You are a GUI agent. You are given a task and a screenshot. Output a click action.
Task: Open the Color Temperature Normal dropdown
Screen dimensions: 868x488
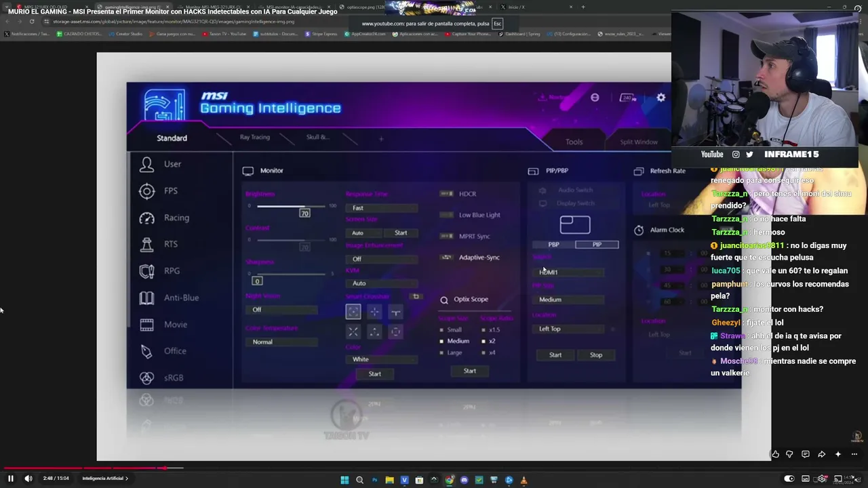281,342
